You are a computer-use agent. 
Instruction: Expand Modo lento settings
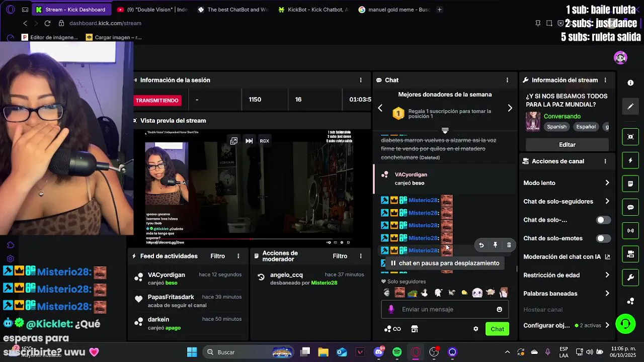(x=567, y=183)
